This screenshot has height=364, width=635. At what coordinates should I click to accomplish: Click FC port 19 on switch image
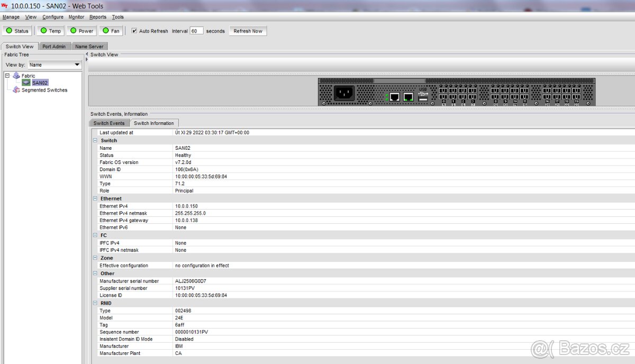[x=576, y=90]
